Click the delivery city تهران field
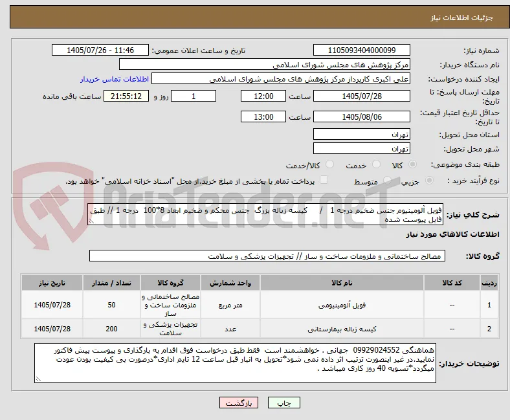Image resolution: width=510 pixels, height=420 pixels. point(362,148)
